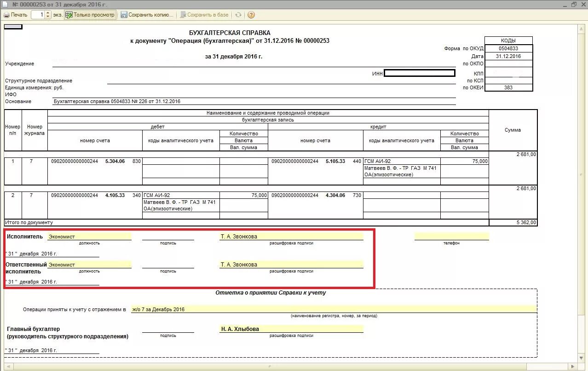This screenshot has height=371, width=588.
Task: Click Сохранить в базе button
Action: pos(204,15)
